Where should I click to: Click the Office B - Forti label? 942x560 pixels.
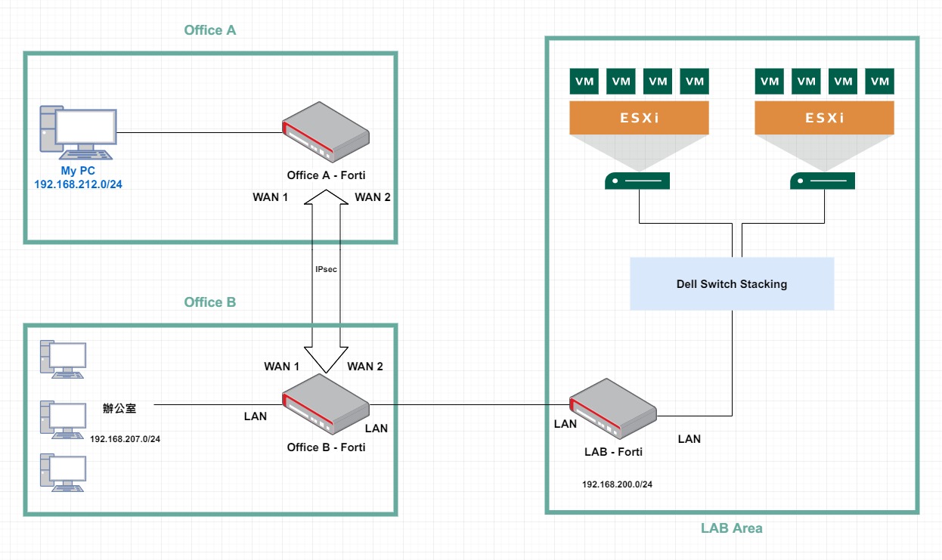(326, 447)
